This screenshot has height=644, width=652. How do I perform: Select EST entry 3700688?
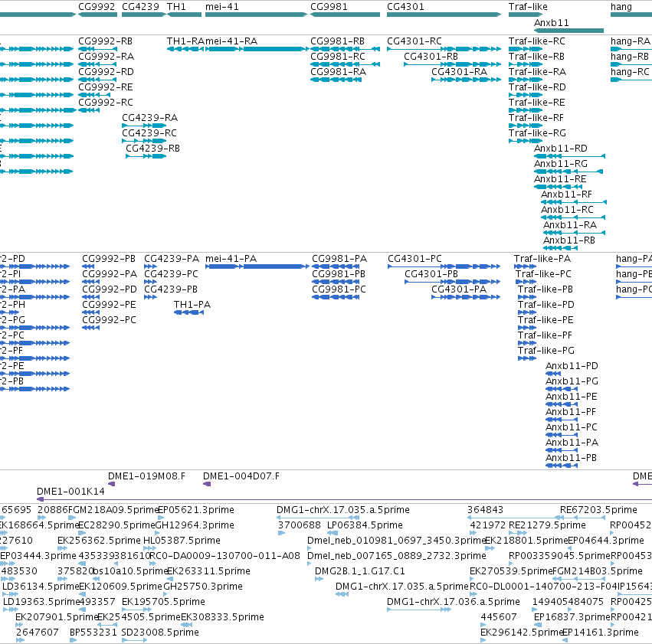pos(300,525)
